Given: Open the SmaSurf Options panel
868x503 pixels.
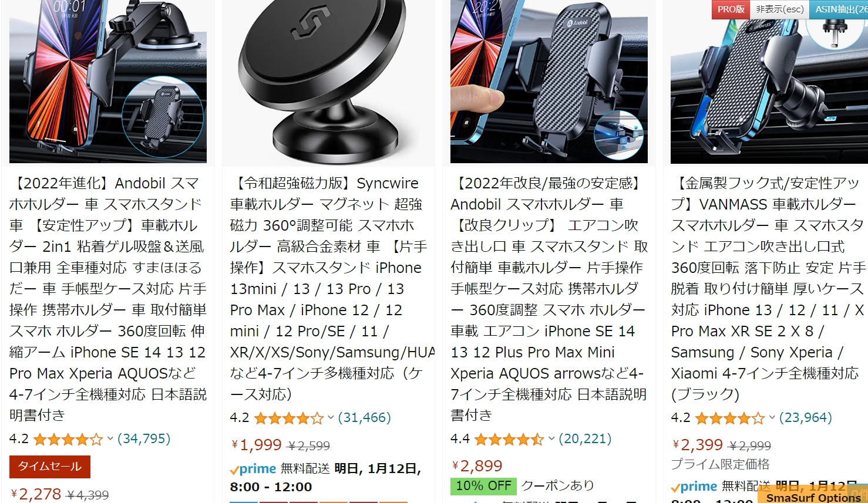Looking at the screenshot, I should [x=813, y=497].
